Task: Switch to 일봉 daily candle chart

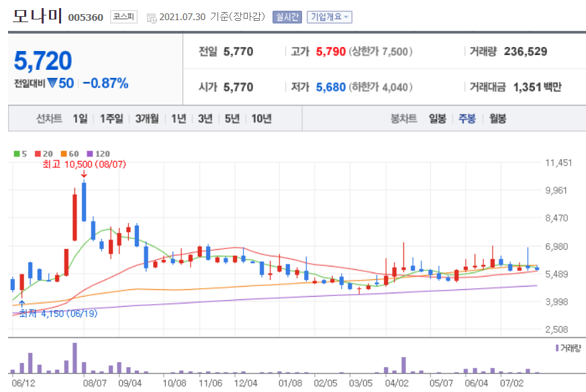Action: click(x=437, y=119)
